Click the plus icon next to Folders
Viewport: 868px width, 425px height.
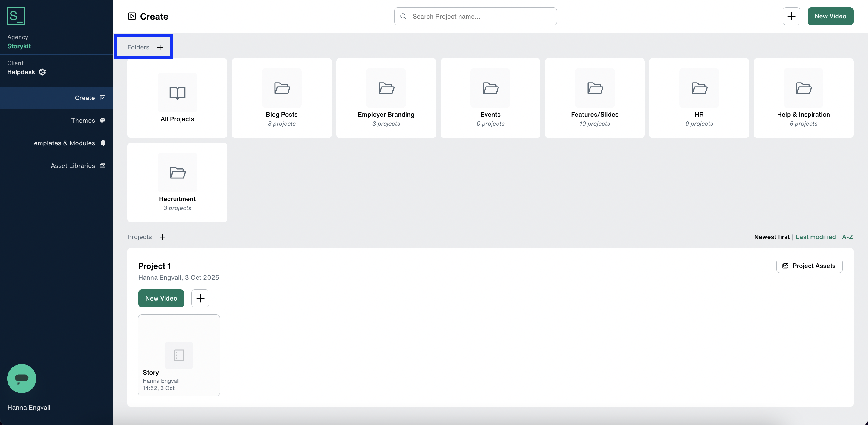[x=160, y=47]
